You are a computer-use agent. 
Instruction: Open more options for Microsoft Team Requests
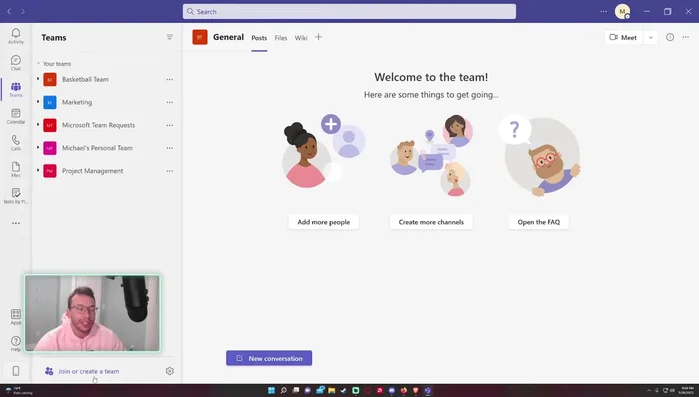169,125
